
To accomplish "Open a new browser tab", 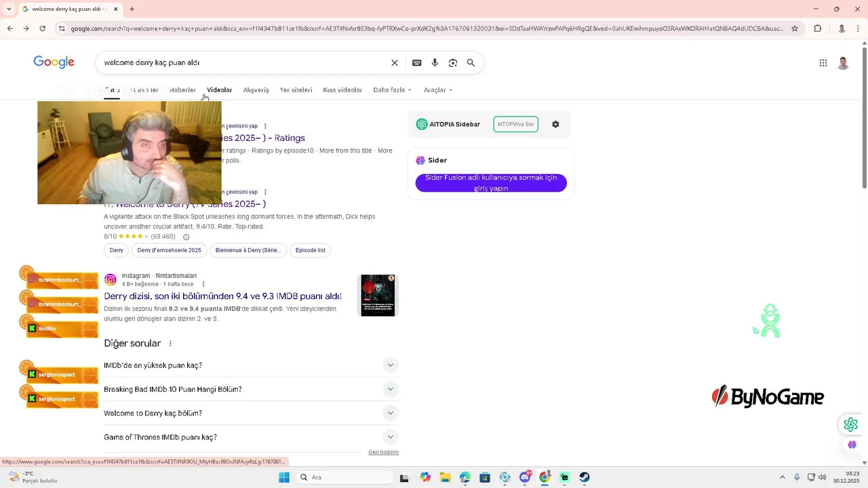I will pyautogui.click(x=132, y=9).
